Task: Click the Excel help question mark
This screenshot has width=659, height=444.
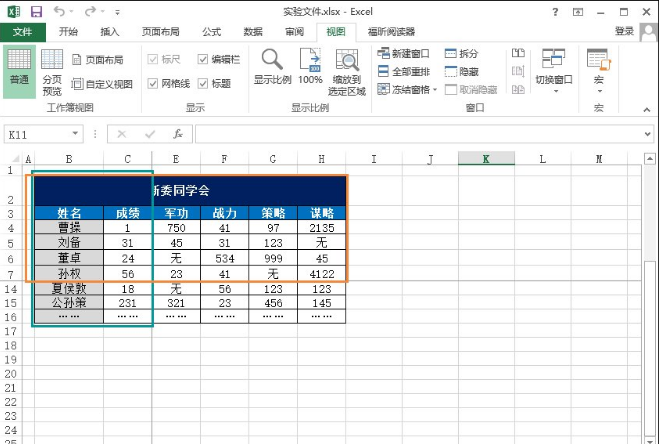Action: click(x=555, y=12)
